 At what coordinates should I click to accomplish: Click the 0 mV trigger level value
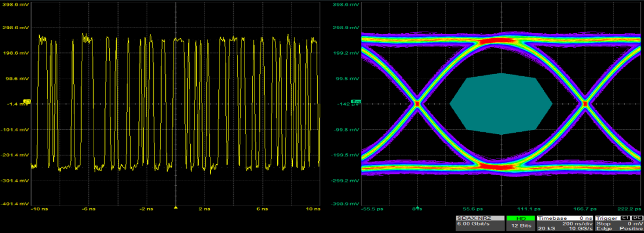(635, 224)
